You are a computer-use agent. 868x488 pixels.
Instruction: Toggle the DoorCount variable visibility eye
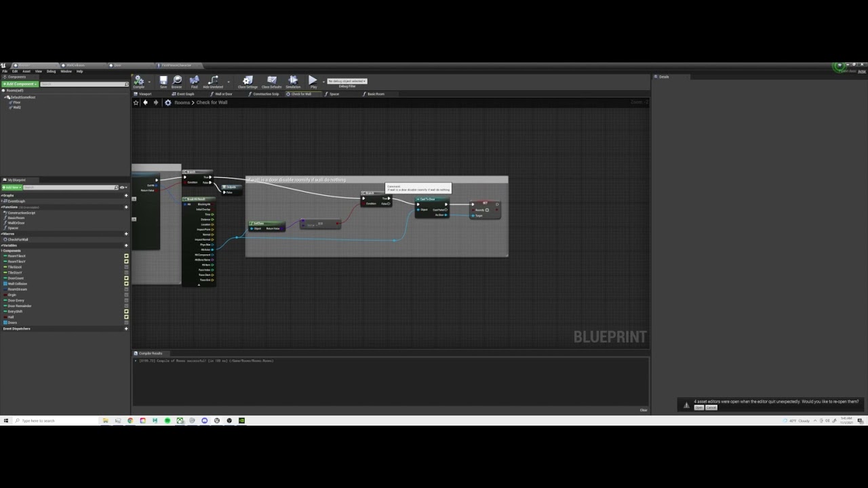(126, 278)
